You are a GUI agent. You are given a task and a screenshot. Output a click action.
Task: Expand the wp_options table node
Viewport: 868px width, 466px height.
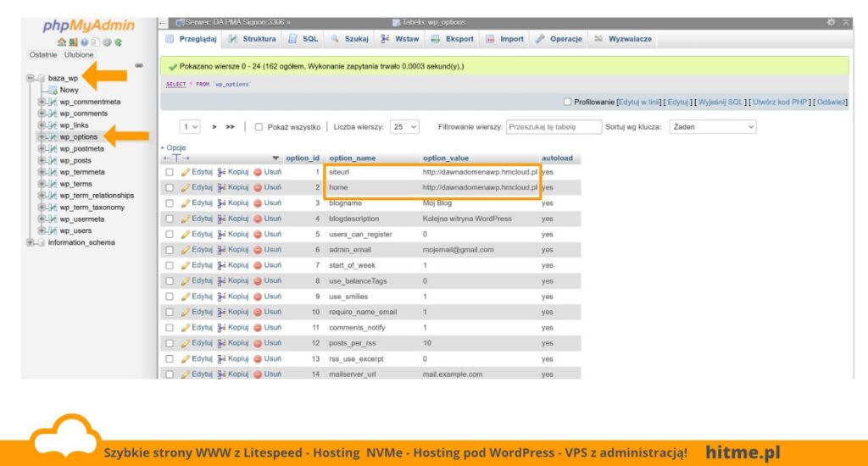point(42,136)
